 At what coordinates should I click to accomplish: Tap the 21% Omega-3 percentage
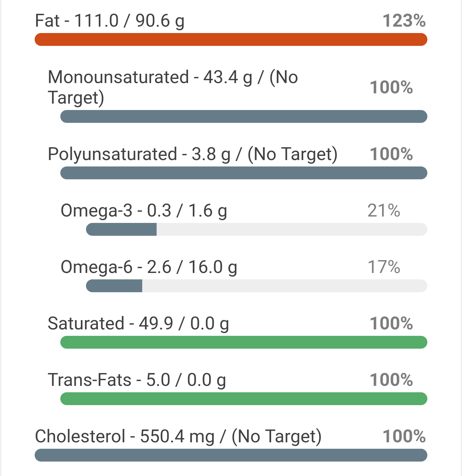click(x=384, y=211)
